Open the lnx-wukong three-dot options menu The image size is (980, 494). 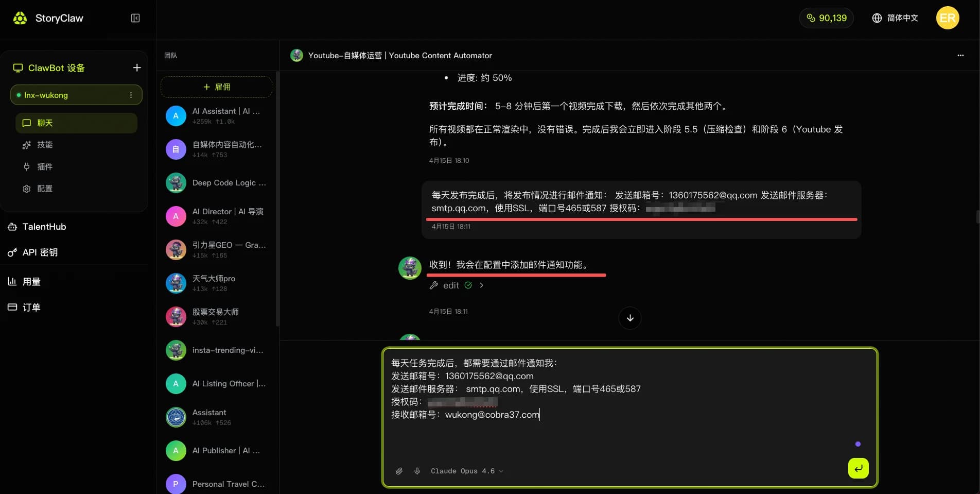click(131, 95)
